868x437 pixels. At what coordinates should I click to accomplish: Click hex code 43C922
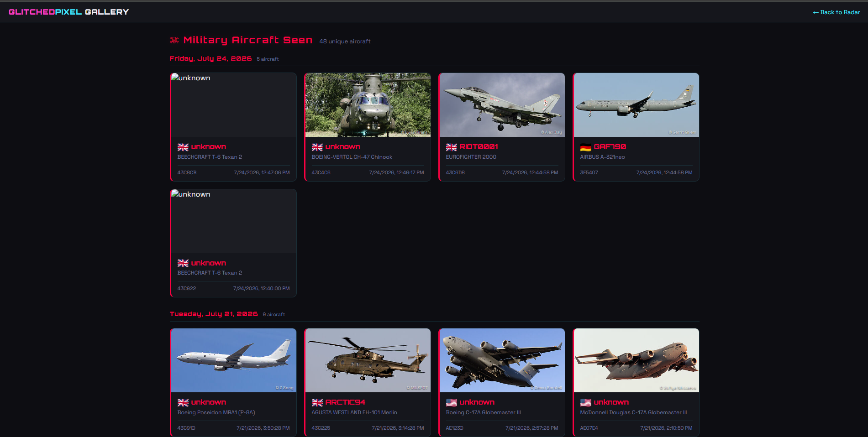(187, 289)
